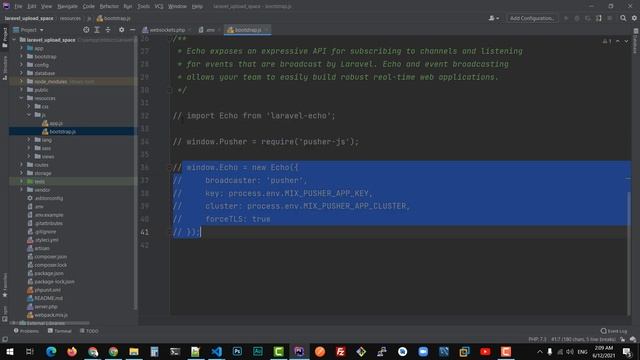Select README.md in the project tree
The image size is (640, 360).
44,298
